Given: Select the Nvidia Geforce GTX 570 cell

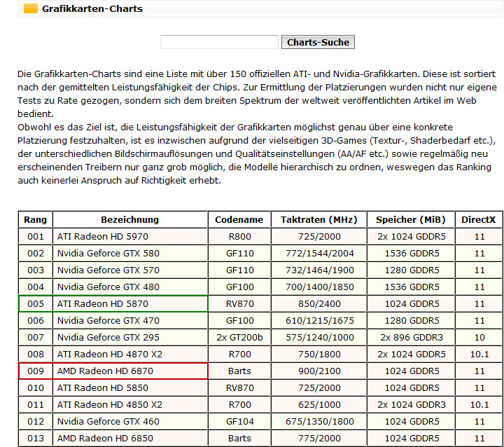Looking at the screenshot, I should click(130, 270).
